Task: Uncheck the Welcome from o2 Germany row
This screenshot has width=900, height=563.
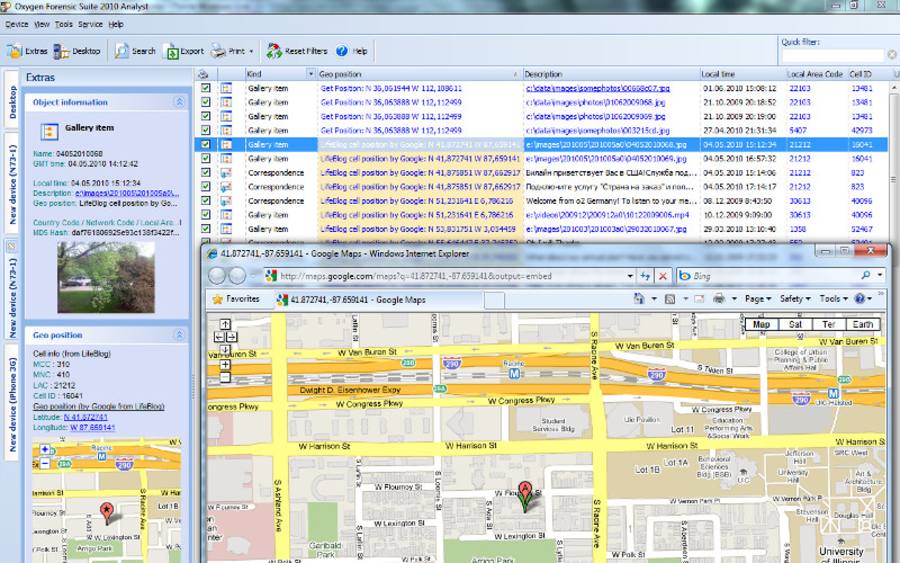Action: [x=205, y=200]
